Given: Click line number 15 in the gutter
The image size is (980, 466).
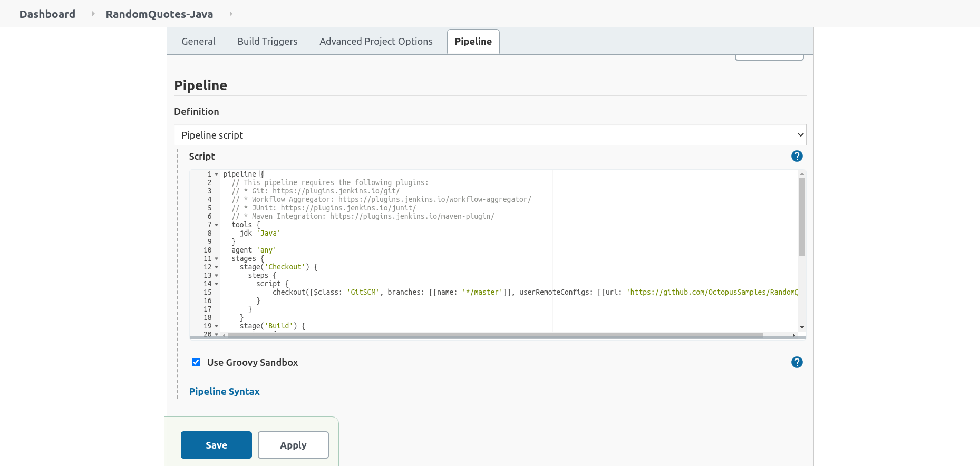Looking at the screenshot, I should [x=208, y=292].
